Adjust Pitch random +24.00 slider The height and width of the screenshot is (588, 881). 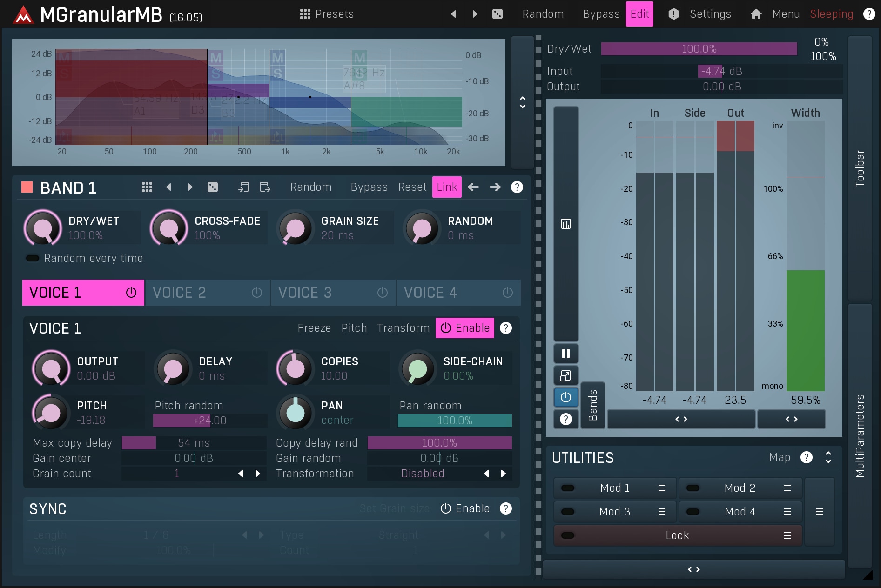(x=210, y=421)
